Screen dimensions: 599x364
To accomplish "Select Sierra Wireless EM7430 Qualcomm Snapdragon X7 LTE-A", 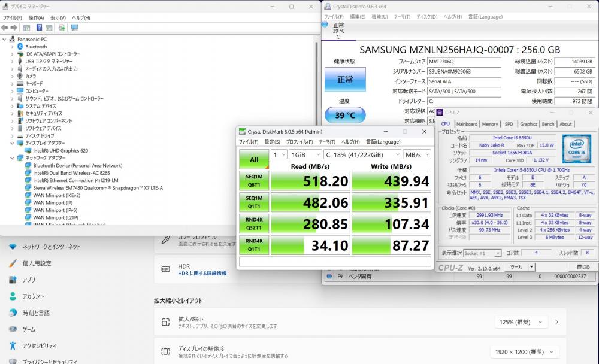I will point(98,188).
